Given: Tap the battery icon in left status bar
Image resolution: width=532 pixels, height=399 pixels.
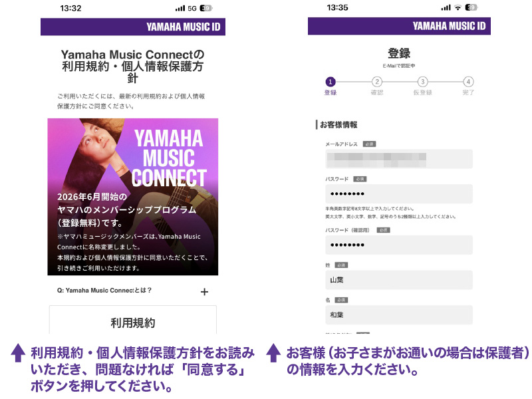Looking at the screenshot, I should point(206,9).
